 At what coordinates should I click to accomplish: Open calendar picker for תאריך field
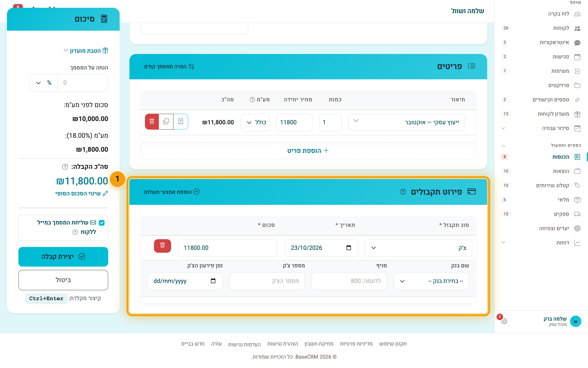[x=349, y=248]
